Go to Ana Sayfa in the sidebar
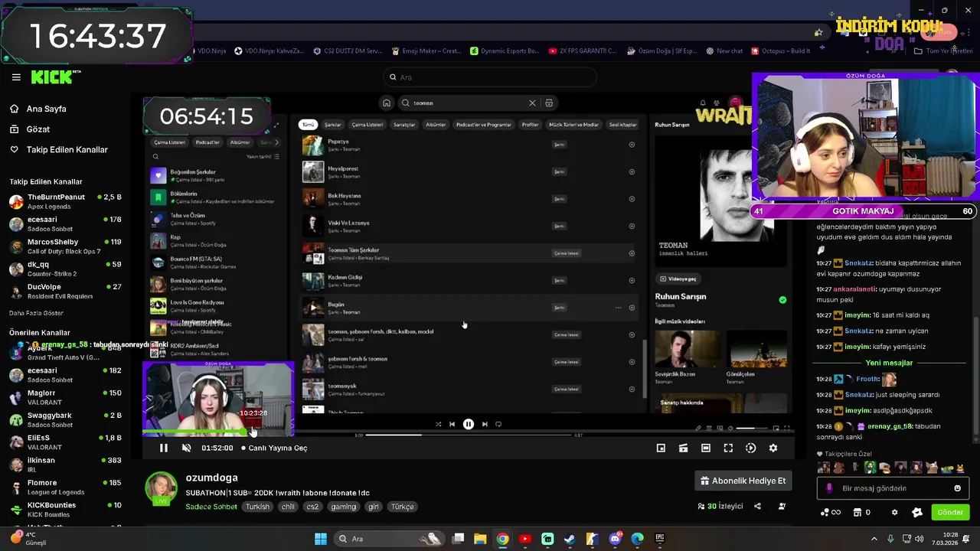Viewport: 980px width, 551px height. 46,109
